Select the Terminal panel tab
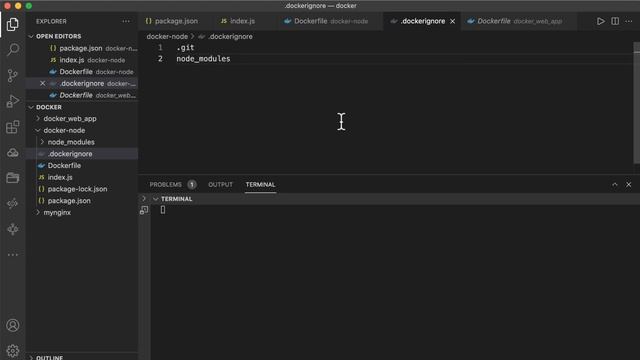The height and width of the screenshot is (360, 640). pyautogui.click(x=260, y=185)
